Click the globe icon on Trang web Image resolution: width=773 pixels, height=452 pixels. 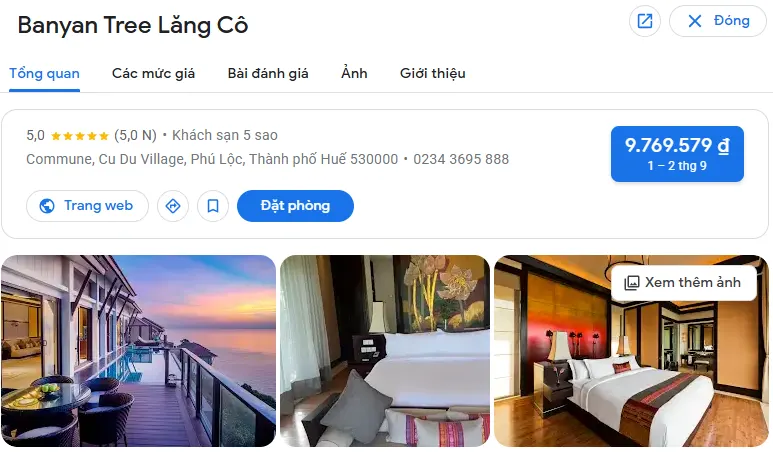click(x=47, y=206)
